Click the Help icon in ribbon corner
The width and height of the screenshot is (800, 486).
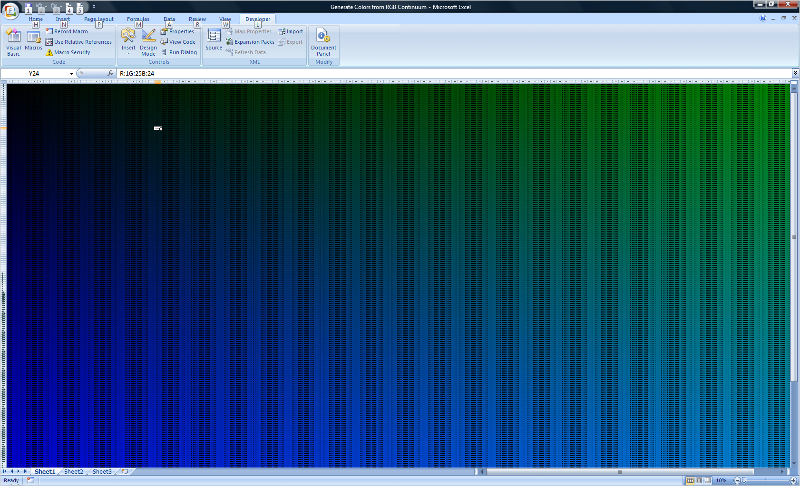(x=763, y=18)
